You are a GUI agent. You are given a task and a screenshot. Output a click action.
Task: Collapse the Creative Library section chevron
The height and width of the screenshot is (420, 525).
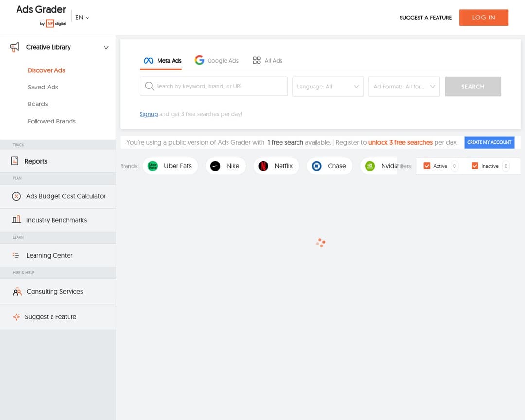[x=106, y=48]
